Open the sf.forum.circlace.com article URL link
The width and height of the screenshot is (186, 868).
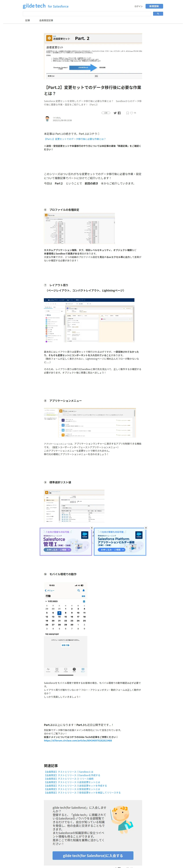(78, 741)
